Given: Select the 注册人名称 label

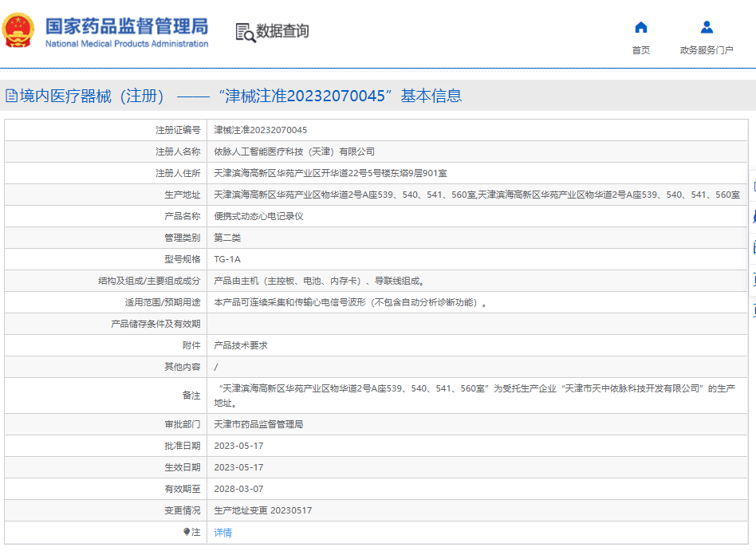Looking at the screenshot, I should coord(178,152).
